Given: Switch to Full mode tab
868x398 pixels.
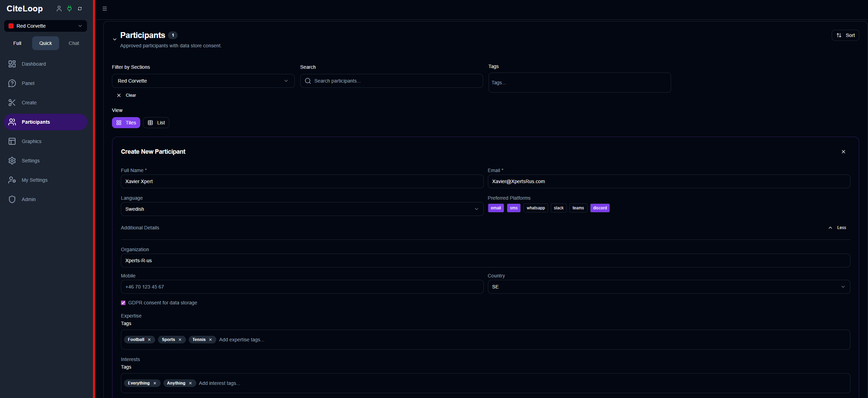Looking at the screenshot, I should [17, 43].
